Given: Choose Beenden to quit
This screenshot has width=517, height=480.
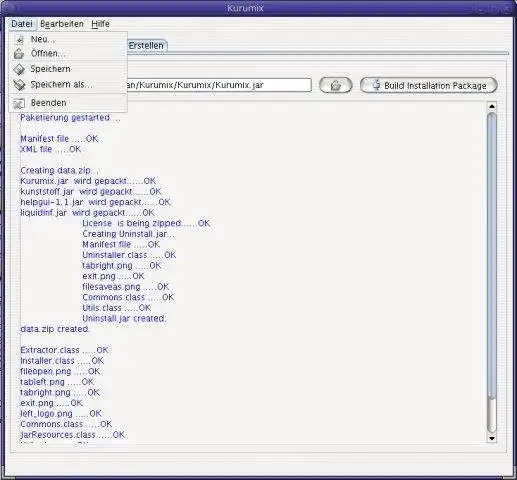Looking at the screenshot, I should tap(68, 103).
